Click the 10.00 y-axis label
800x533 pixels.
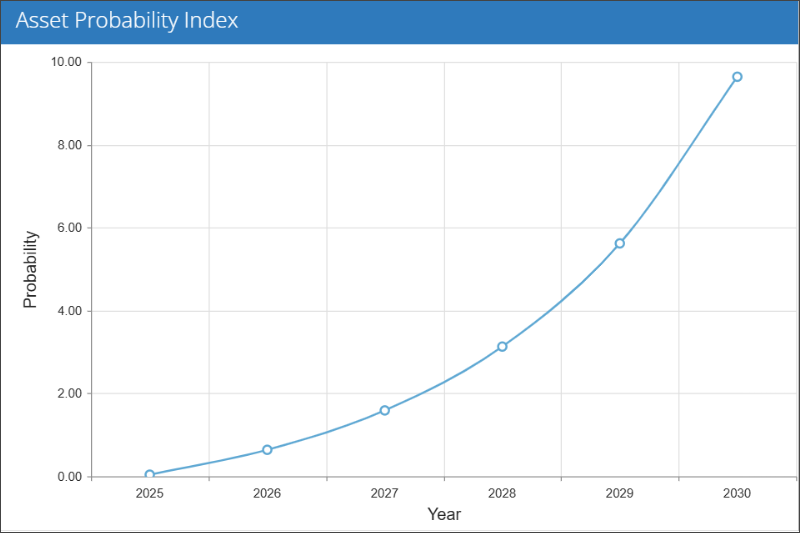pos(65,63)
